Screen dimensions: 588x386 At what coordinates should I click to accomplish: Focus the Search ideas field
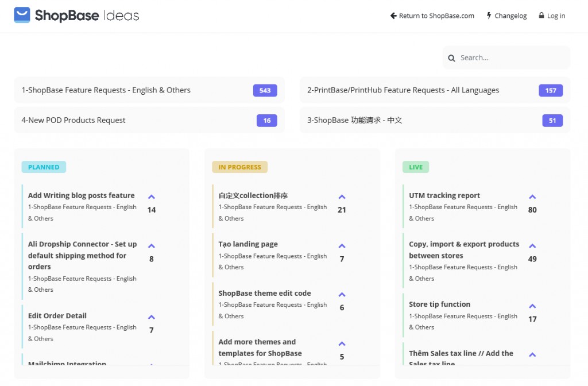pos(511,57)
